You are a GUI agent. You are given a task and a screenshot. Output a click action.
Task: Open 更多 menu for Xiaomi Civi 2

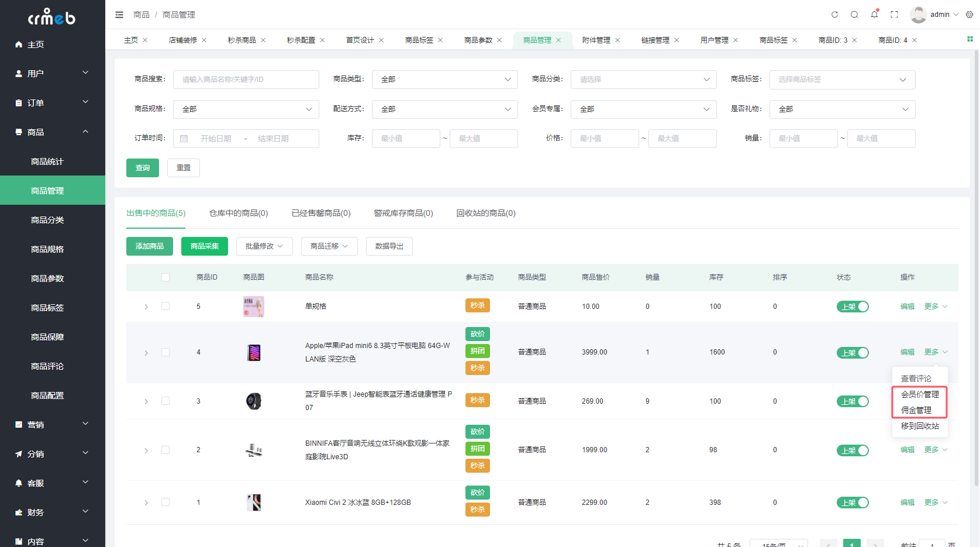(x=936, y=503)
